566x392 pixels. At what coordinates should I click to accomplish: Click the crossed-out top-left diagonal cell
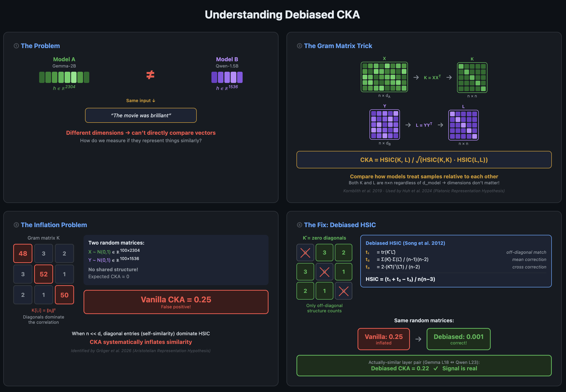305,253
